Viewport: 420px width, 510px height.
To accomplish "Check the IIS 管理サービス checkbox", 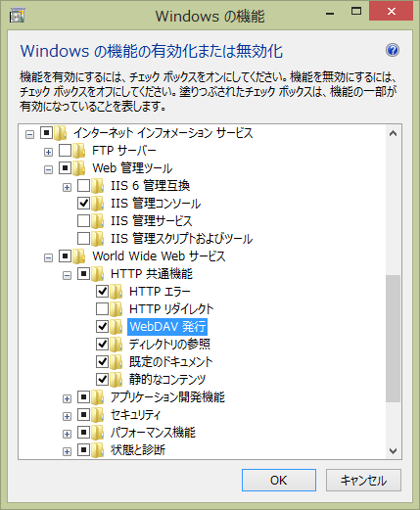I will (83, 221).
